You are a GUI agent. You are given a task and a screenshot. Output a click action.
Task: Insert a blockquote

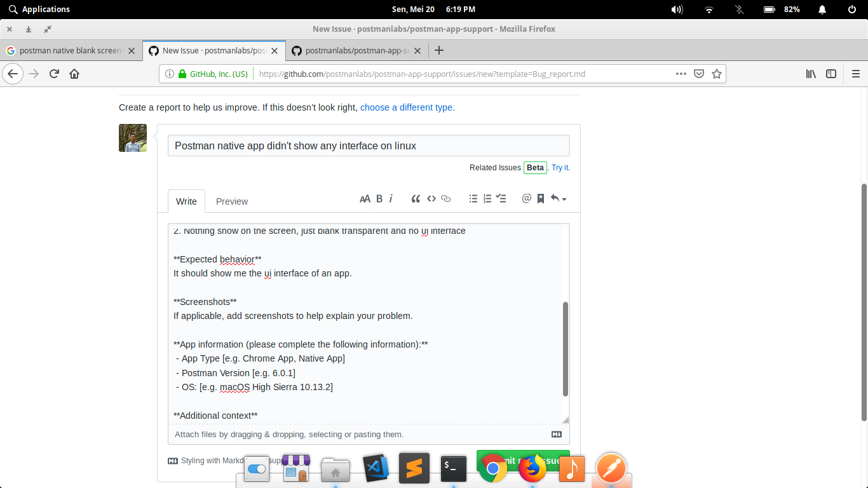point(416,198)
